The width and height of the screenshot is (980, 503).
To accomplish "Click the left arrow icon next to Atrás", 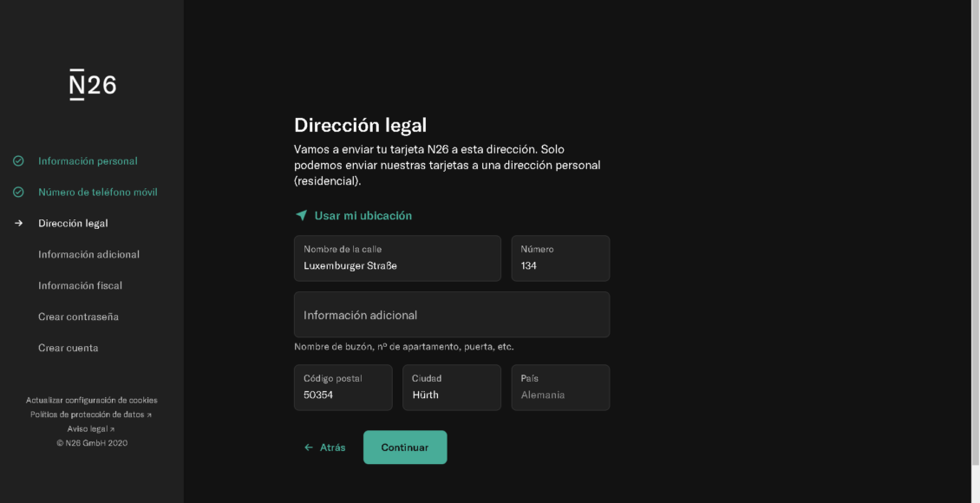I will point(308,447).
